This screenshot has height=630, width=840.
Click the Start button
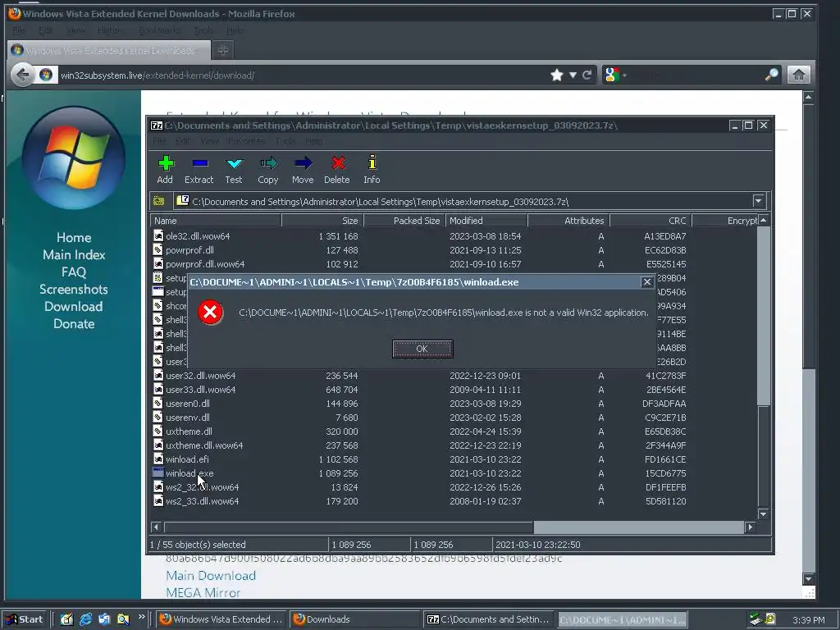pyautogui.click(x=25, y=619)
